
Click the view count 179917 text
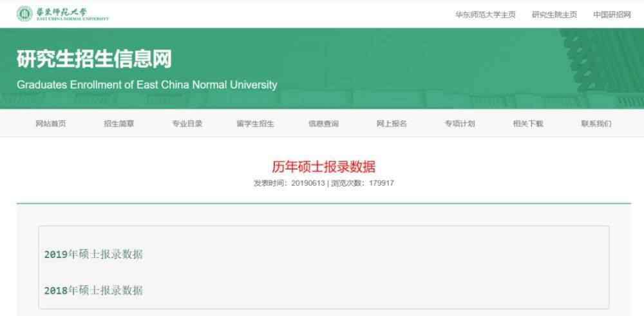click(x=381, y=183)
